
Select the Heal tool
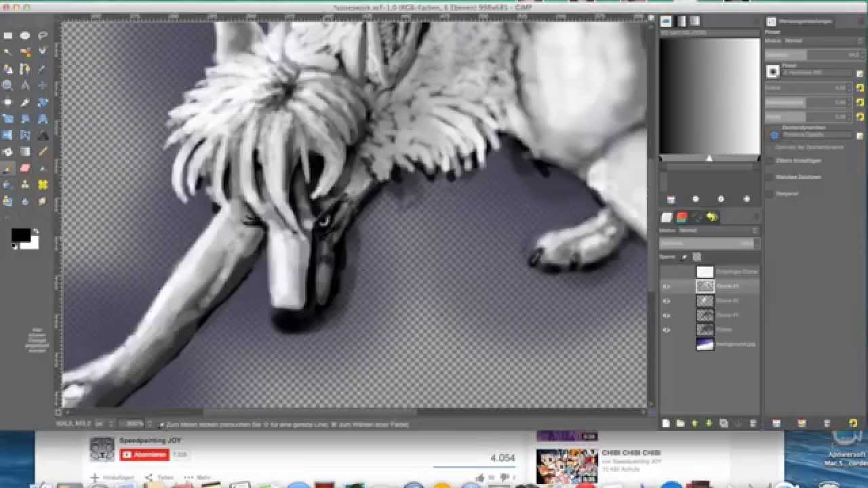(43, 184)
